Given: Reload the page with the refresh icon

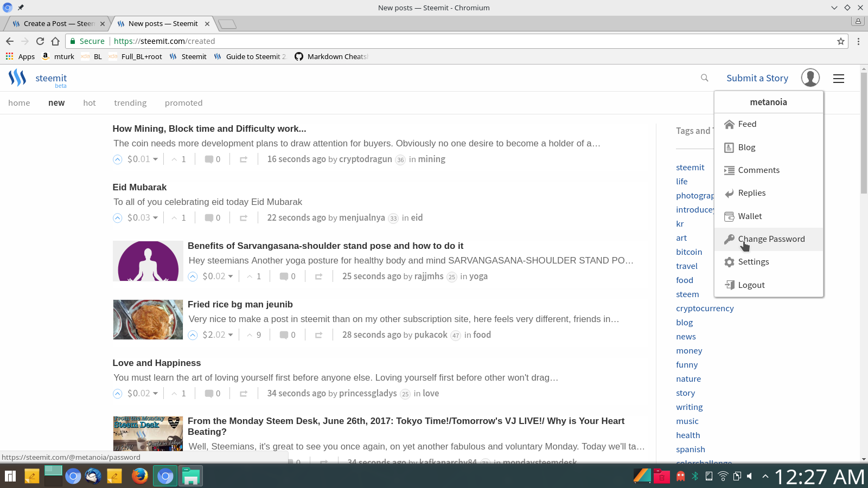Looking at the screenshot, I should [x=40, y=41].
